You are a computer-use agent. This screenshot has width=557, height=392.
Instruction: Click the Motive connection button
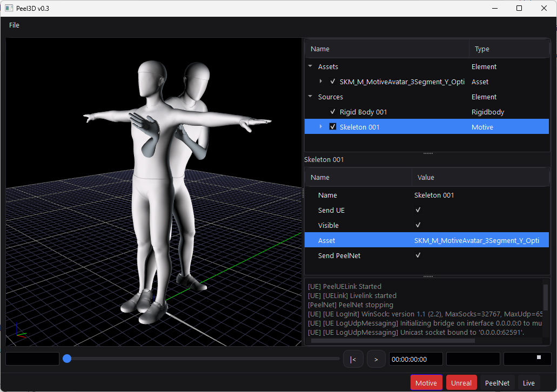coord(426,383)
